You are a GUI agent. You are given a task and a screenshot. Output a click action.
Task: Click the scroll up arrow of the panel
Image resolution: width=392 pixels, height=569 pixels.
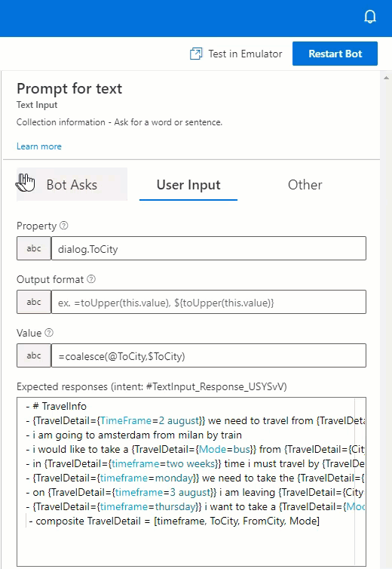386,78
